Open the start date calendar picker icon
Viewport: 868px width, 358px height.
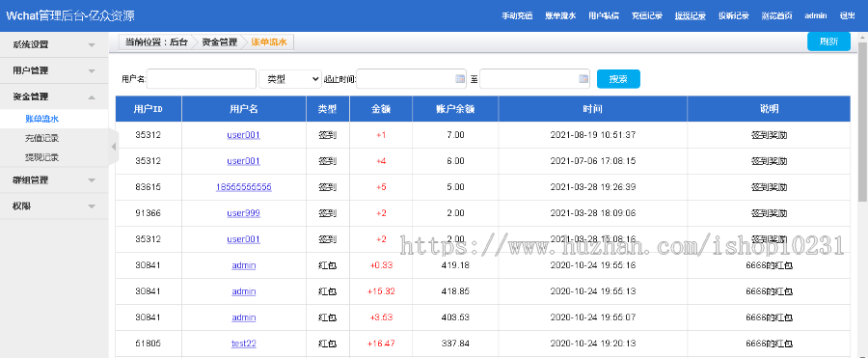(x=460, y=79)
